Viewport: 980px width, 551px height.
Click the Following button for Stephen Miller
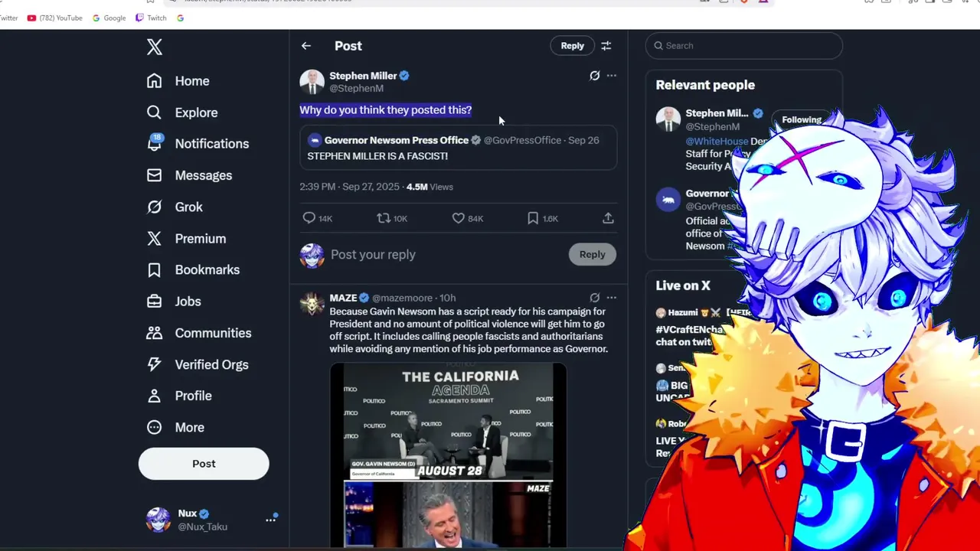[x=802, y=119]
